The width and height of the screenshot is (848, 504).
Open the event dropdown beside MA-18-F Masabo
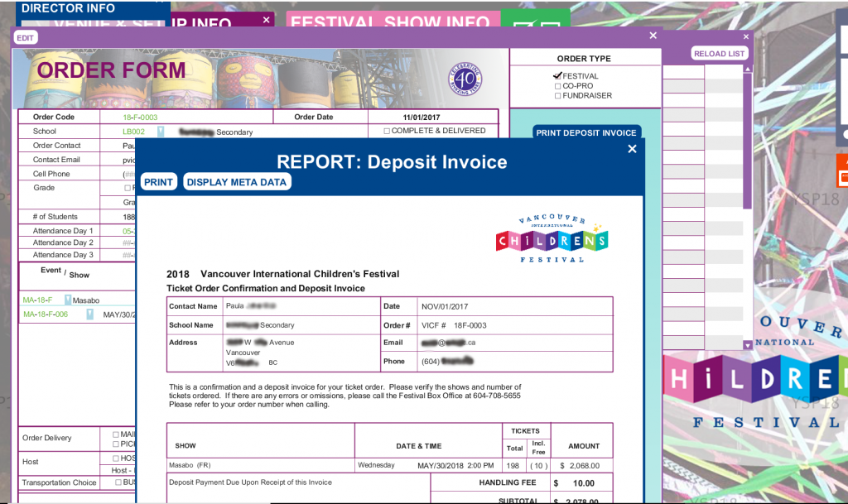(x=68, y=300)
